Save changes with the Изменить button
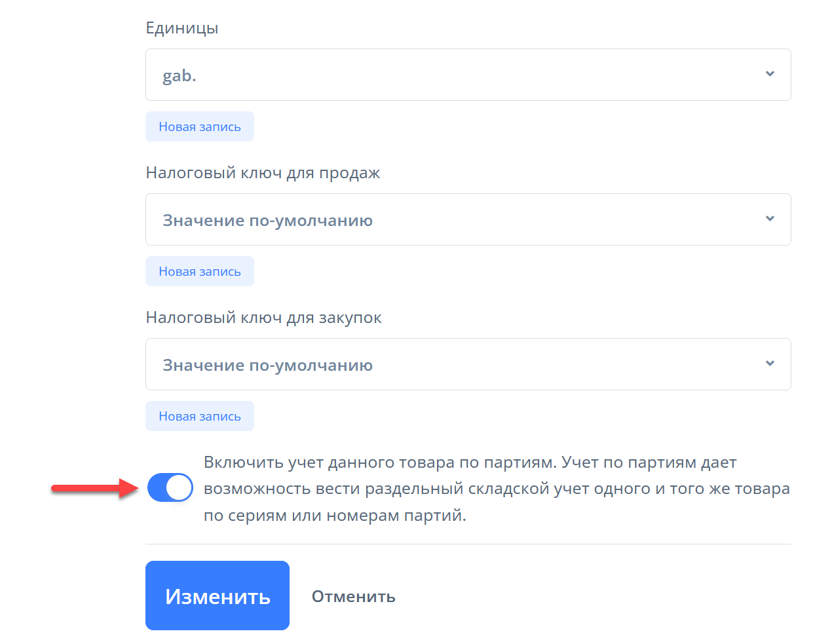The image size is (815, 644). point(218,596)
